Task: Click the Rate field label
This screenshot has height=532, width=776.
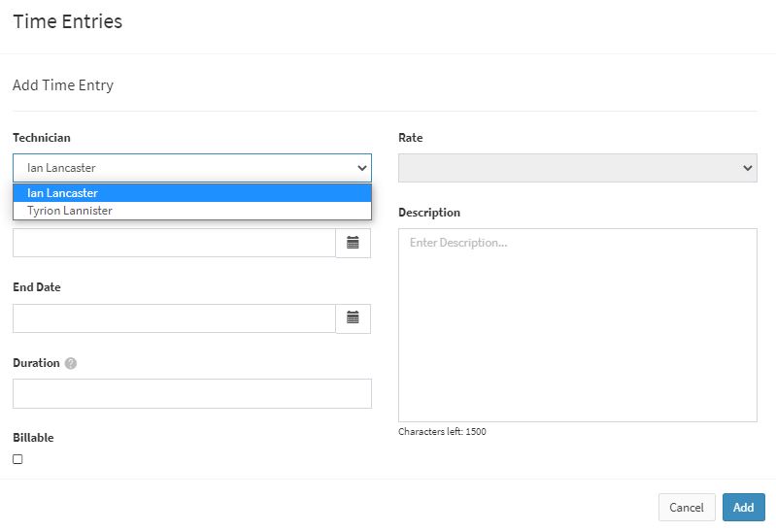Action: [410, 138]
